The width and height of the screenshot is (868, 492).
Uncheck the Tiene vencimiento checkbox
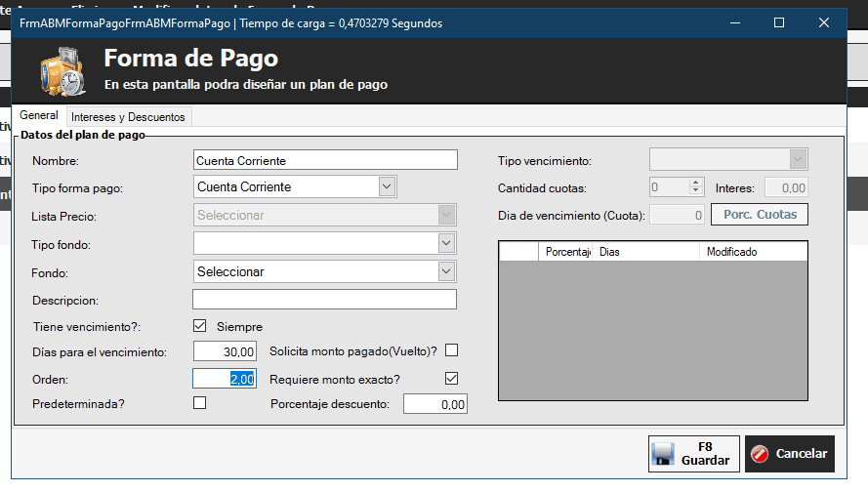click(200, 326)
